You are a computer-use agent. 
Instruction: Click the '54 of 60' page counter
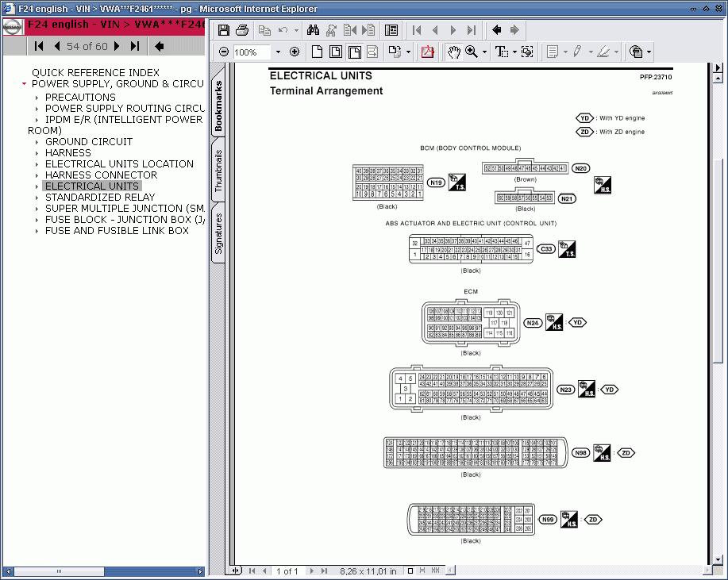[x=87, y=46]
